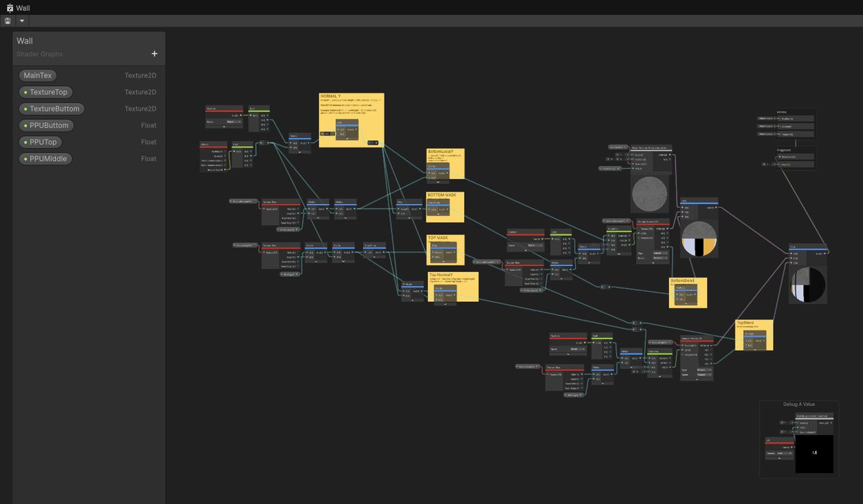
Task: Open the save options dropdown arrow
Action: tap(22, 21)
